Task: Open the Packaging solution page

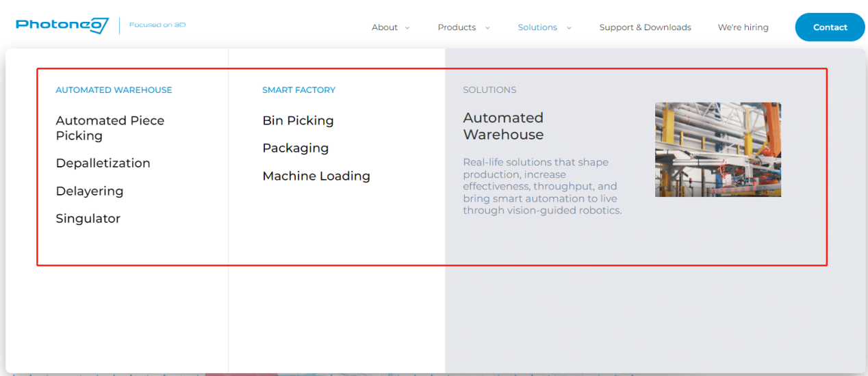Action: tap(295, 148)
